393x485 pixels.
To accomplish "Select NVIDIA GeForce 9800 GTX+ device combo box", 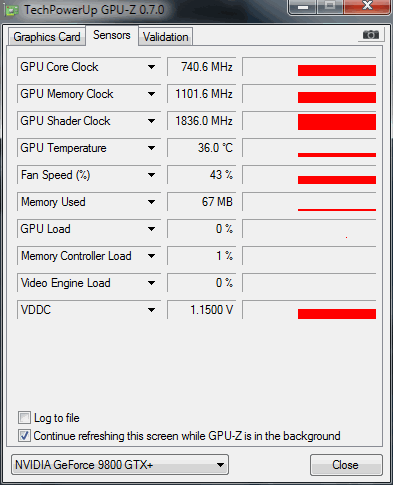I will click(x=120, y=465).
